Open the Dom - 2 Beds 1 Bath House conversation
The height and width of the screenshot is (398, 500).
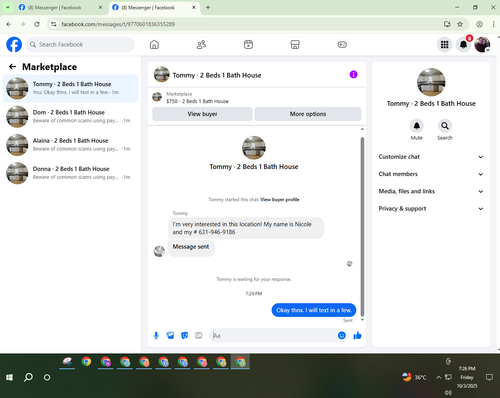71,117
